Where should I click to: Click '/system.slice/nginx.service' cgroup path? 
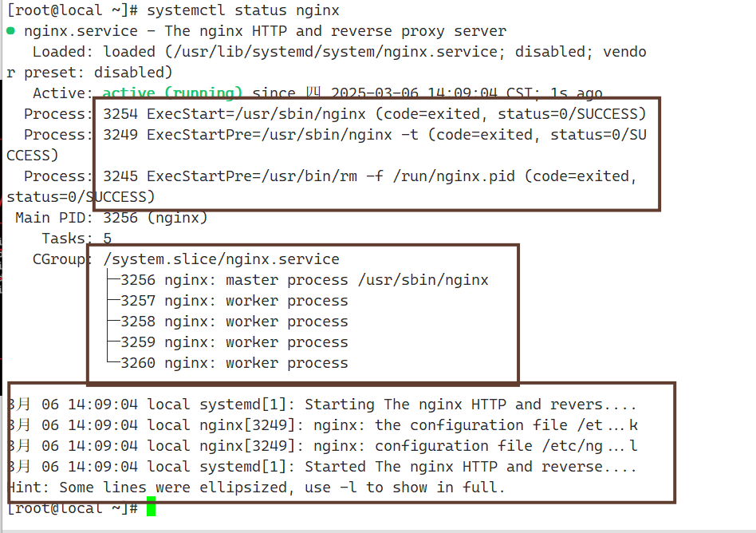click(x=222, y=259)
